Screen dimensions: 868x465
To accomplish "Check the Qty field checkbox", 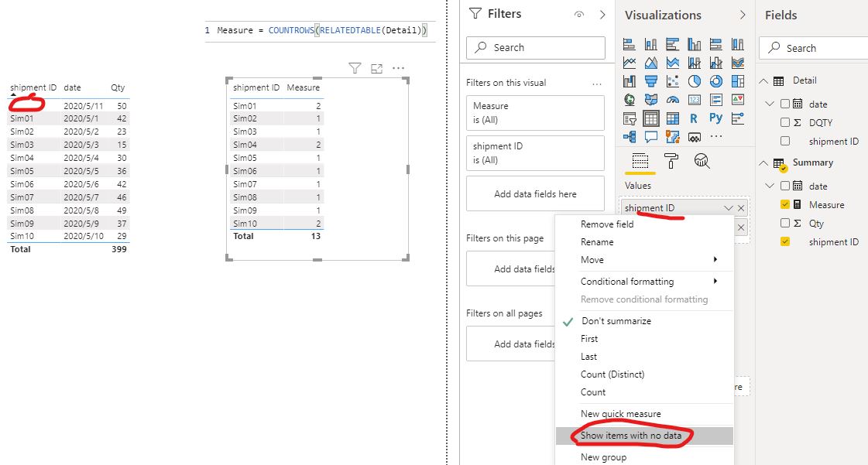I will [785, 223].
